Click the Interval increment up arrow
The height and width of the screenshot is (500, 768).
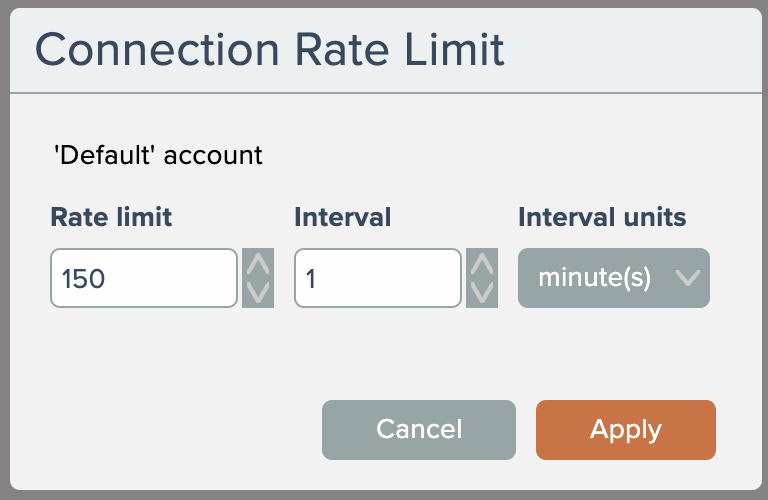coord(482,265)
